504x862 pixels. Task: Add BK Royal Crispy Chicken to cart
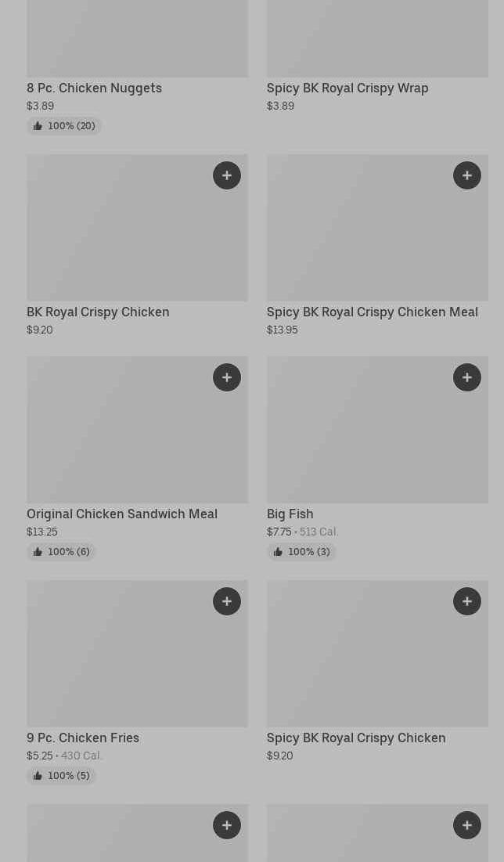tap(227, 175)
